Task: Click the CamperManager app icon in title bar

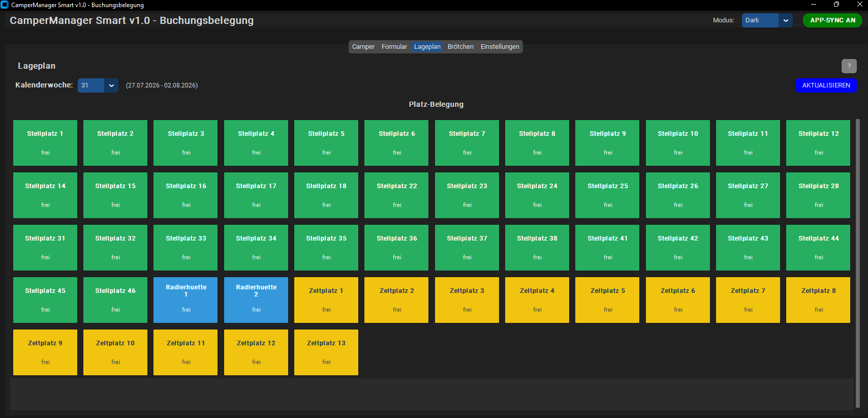Action: click(5, 5)
